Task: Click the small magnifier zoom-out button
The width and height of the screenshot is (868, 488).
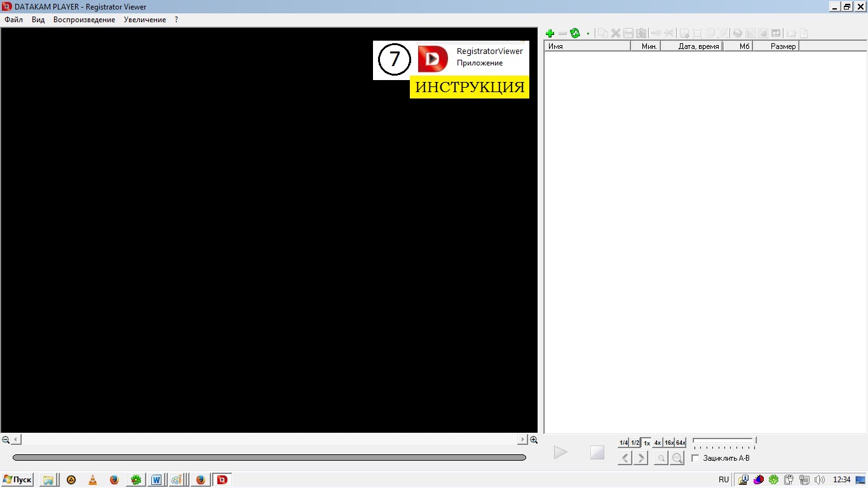Action: [661, 458]
